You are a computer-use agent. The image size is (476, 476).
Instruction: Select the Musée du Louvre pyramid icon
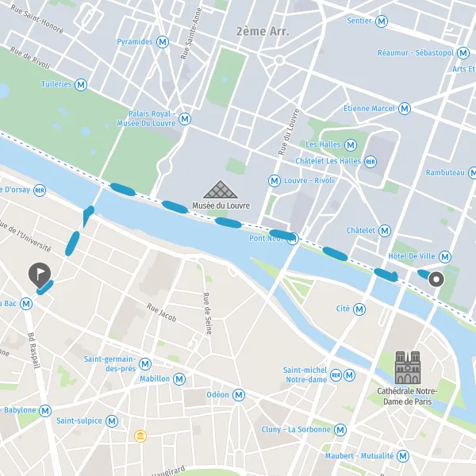(221, 190)
